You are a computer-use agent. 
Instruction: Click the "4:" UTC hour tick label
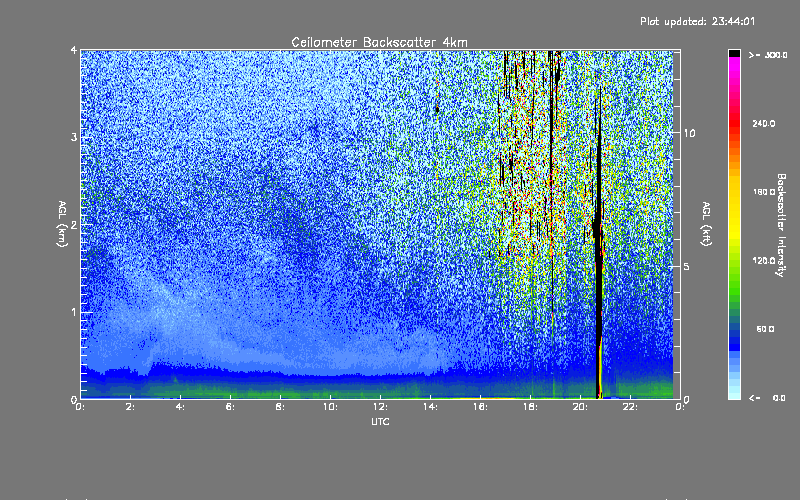(180, 407)
